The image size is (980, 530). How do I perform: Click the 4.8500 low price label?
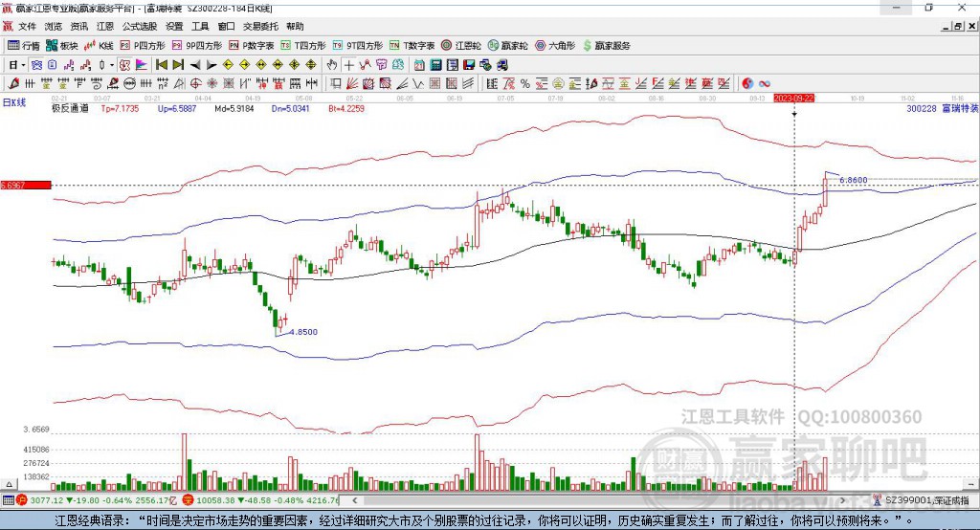[x=303, y=332]
